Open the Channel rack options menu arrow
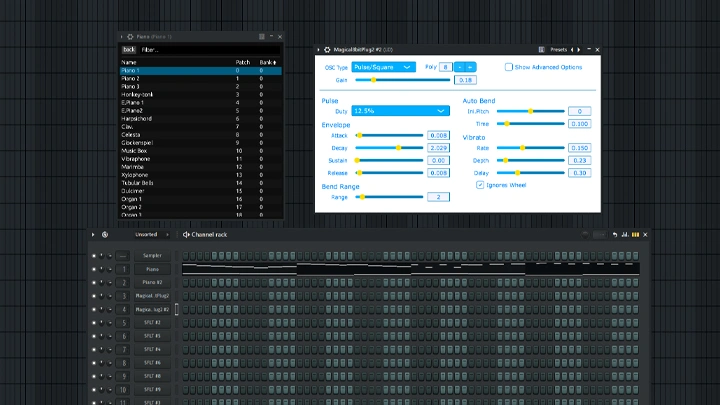The width and height of the screenshot is (720, 405). (x=93, y=235)
